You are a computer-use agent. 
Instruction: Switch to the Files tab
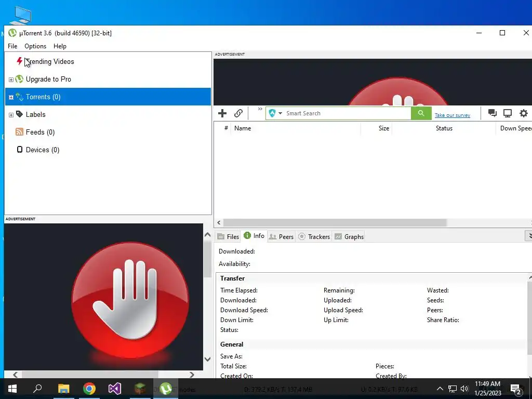(x=228, y=236)
